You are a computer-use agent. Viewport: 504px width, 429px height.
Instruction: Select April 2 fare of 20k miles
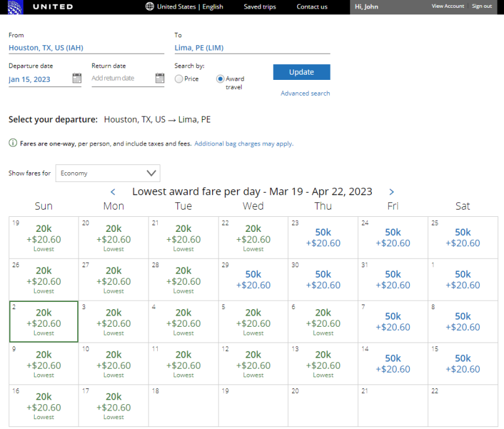tap(44, 322)
